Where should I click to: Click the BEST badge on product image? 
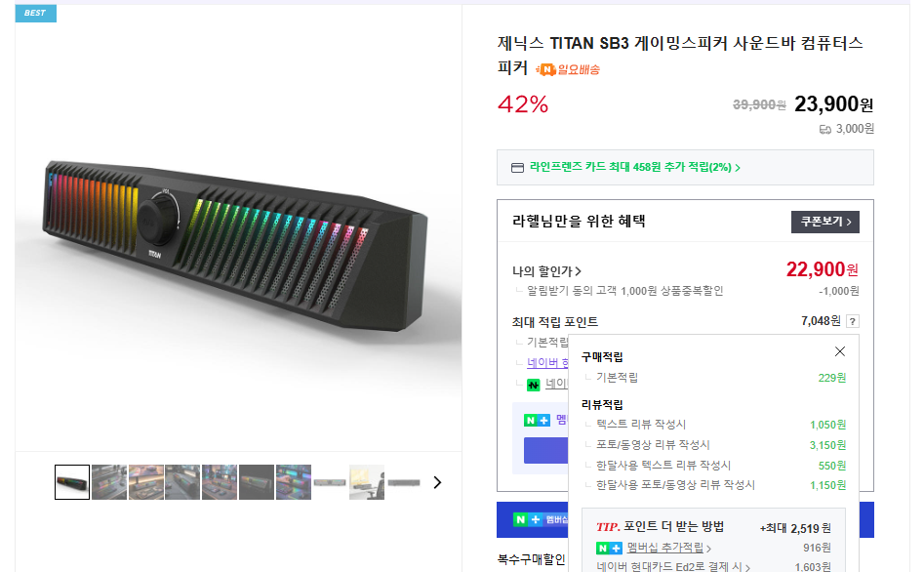(x=36, y=13)
